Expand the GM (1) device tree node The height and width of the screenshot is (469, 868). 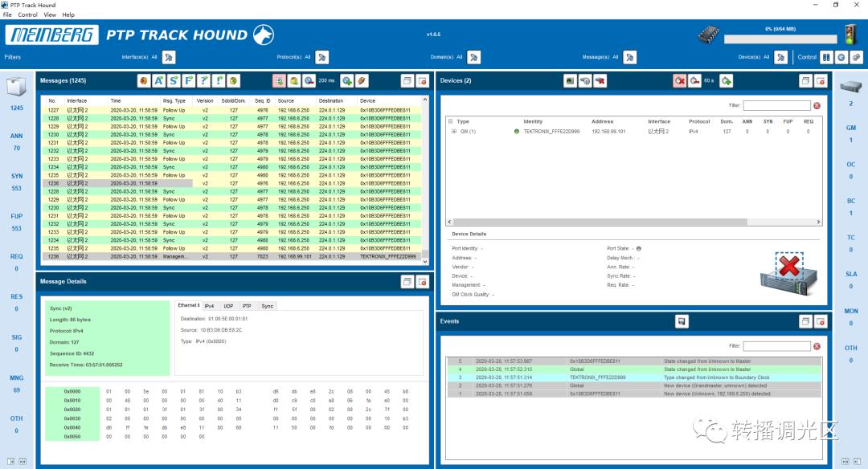(x=454, y=131)
